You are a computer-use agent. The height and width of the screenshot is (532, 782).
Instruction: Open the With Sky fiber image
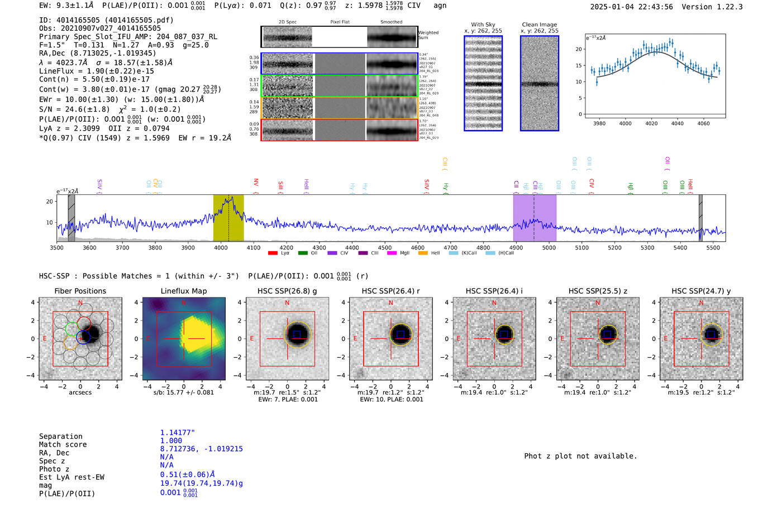point(483,83)
